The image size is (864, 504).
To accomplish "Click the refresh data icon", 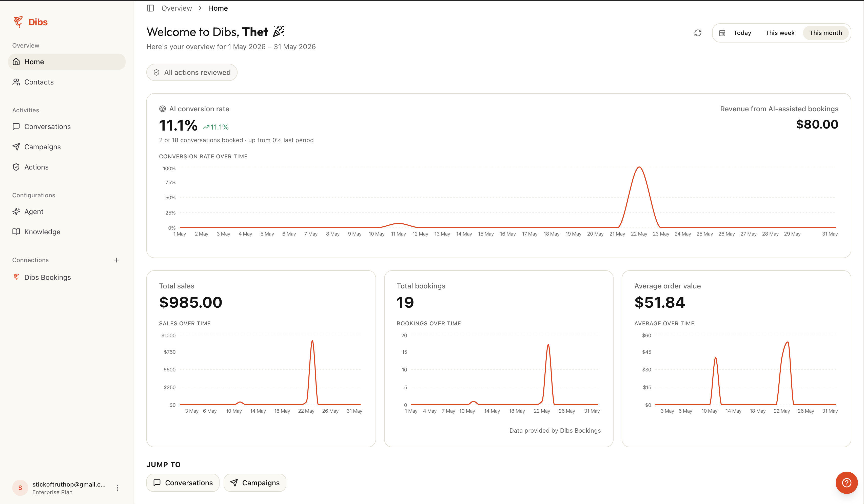I will 698,33.
